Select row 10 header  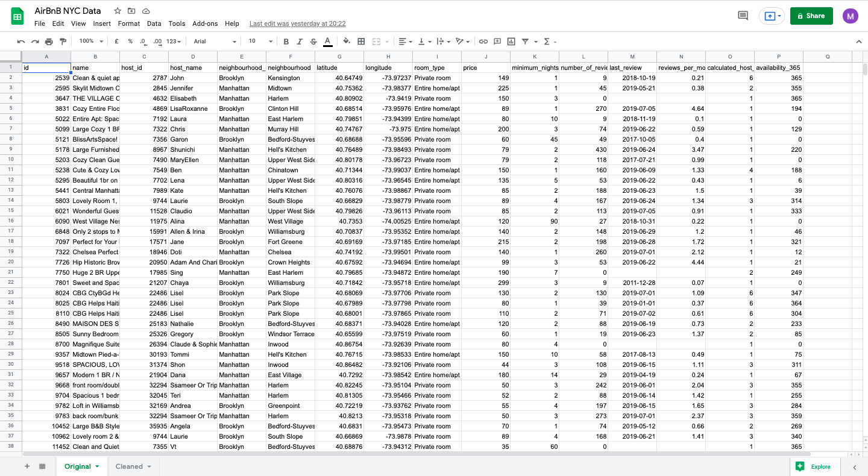pyautogui.click(x=11, y=160)
